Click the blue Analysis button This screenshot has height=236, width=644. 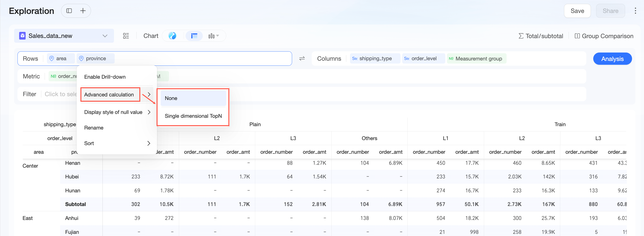pos(612,59)
